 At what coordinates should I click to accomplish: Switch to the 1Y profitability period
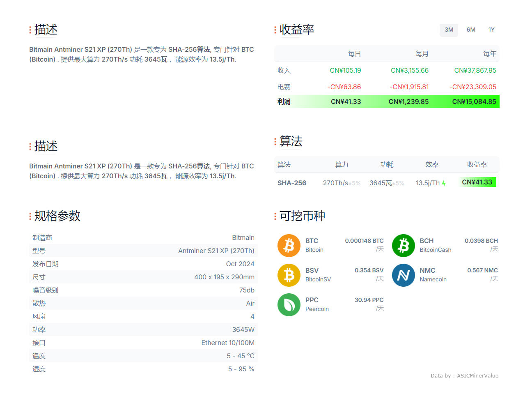(491, 30)
